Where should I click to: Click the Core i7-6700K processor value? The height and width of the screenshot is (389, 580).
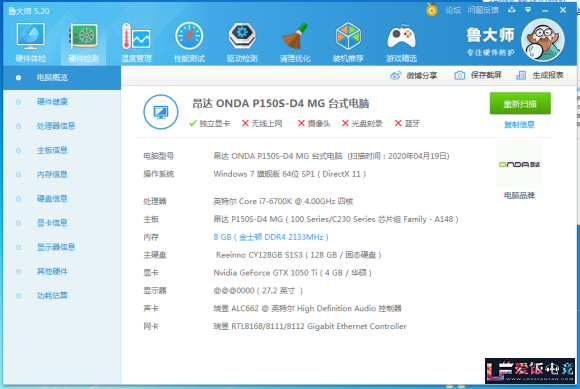click(283, 202)
